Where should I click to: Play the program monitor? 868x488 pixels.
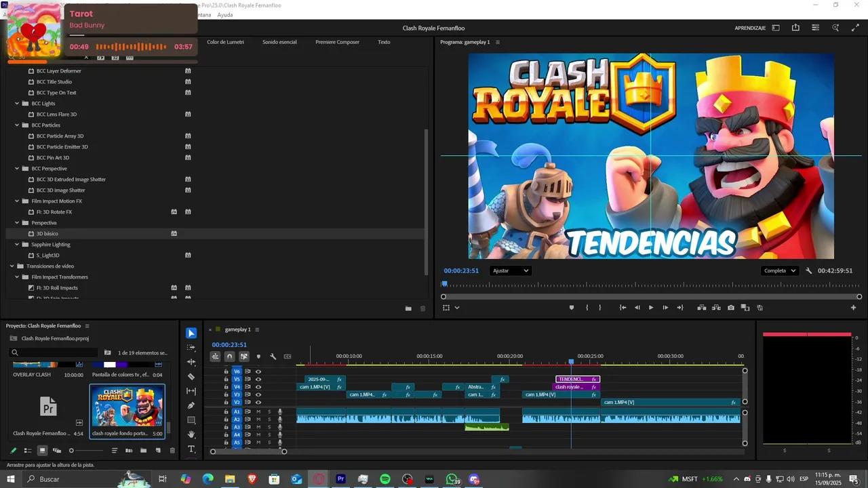(651, 308)
